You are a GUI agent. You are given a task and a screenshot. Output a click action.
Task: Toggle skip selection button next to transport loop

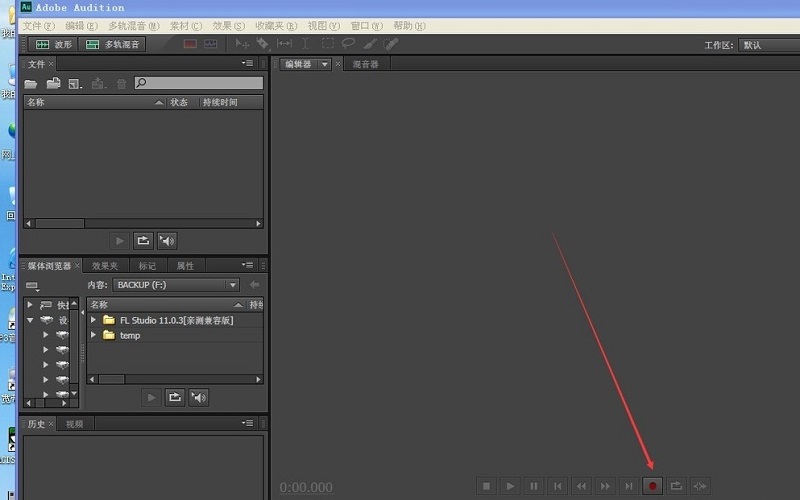(700, 486)
